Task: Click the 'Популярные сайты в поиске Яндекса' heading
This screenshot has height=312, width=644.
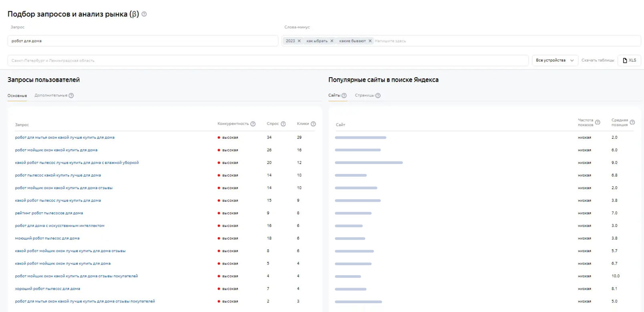Action: (383, 80)
